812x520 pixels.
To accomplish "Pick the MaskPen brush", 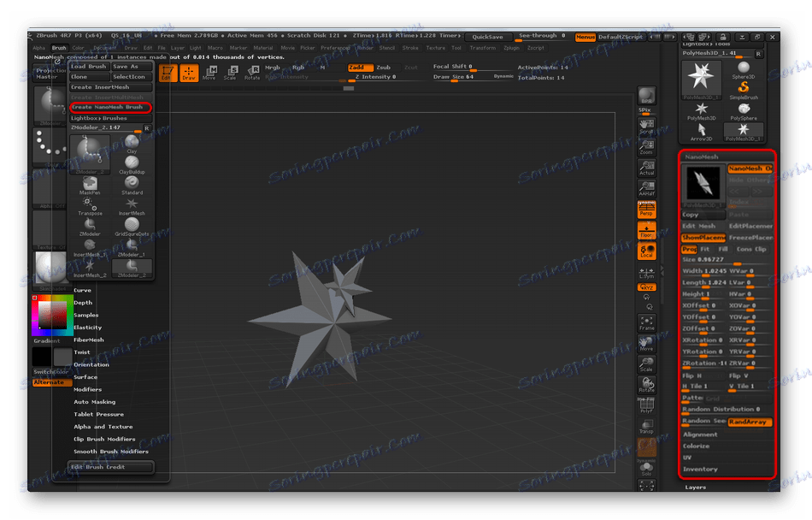I will [90, 184].
